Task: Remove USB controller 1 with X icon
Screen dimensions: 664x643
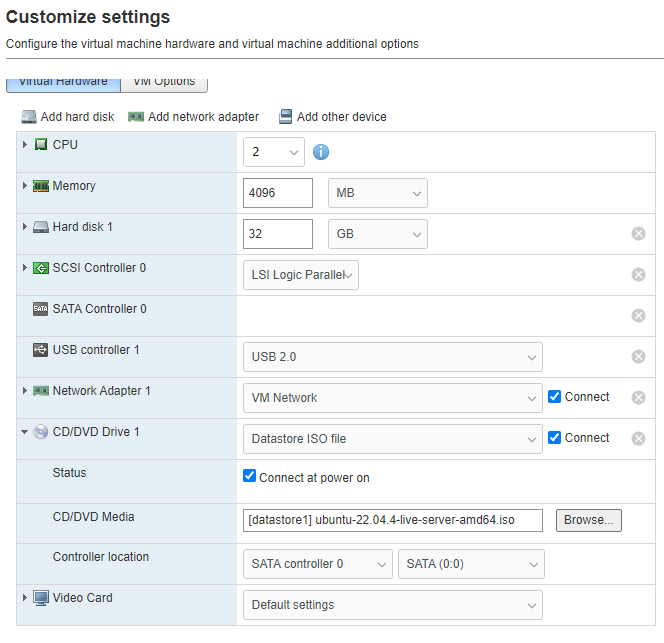Action: click(x=638, y=357)
